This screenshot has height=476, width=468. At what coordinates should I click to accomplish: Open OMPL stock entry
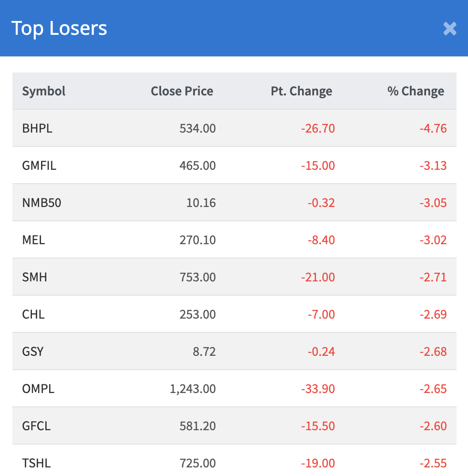click(38, 389)
